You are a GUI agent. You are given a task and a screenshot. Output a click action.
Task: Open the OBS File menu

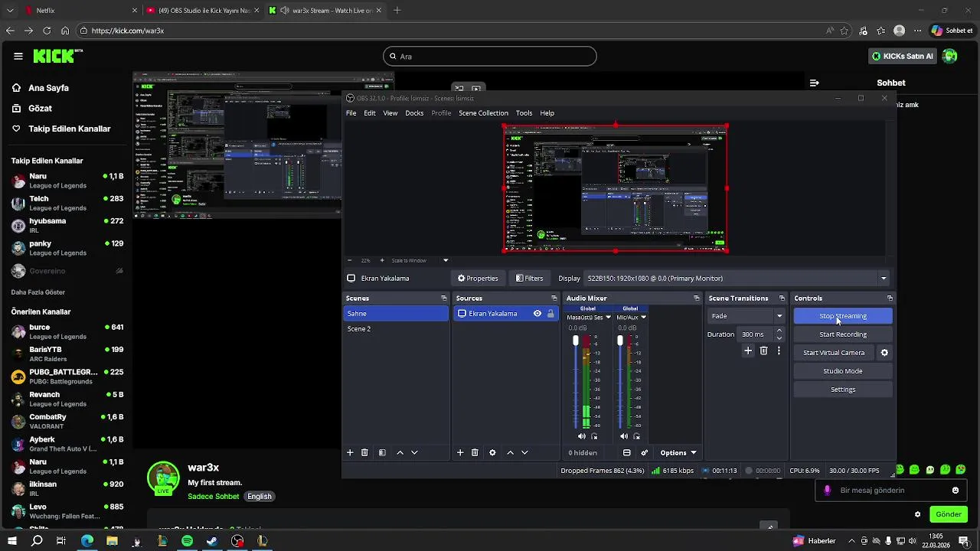coord(351,113)
